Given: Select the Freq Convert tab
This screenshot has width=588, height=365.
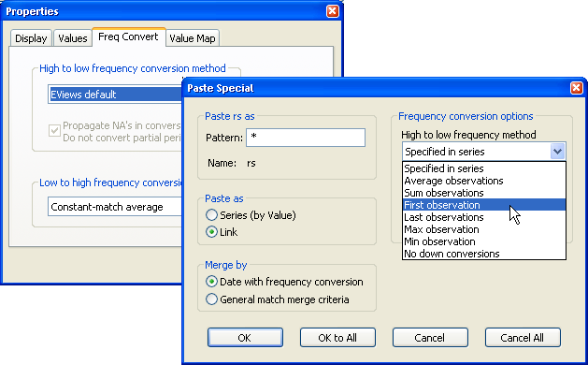Looking at the screenshot, I should 129,36.
